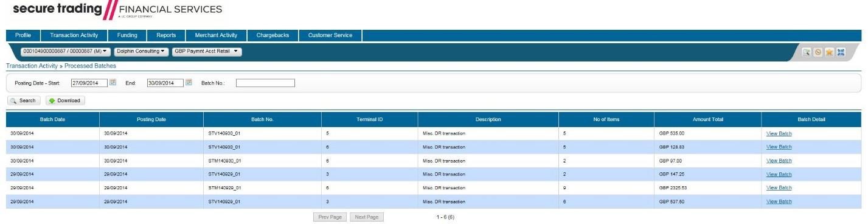Click the clock history icon
The height and width of the screenshot is (224, 868).
(x=818, y=52)
